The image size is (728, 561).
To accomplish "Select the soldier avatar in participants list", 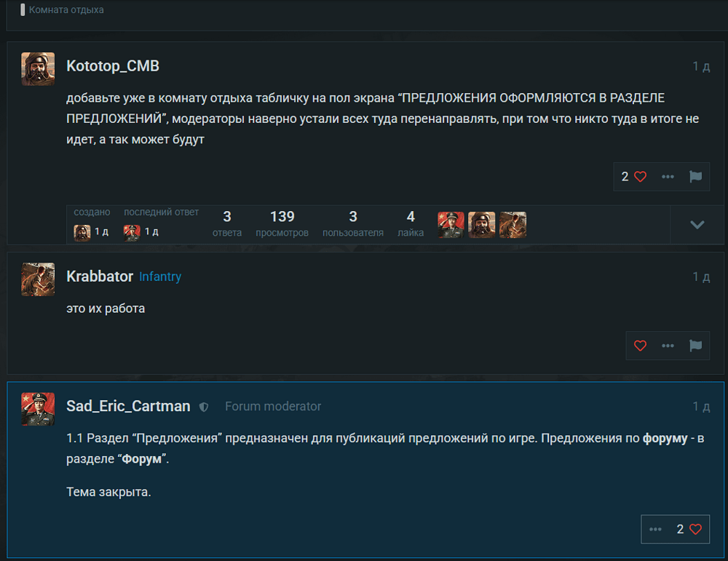I will [513, 225].
